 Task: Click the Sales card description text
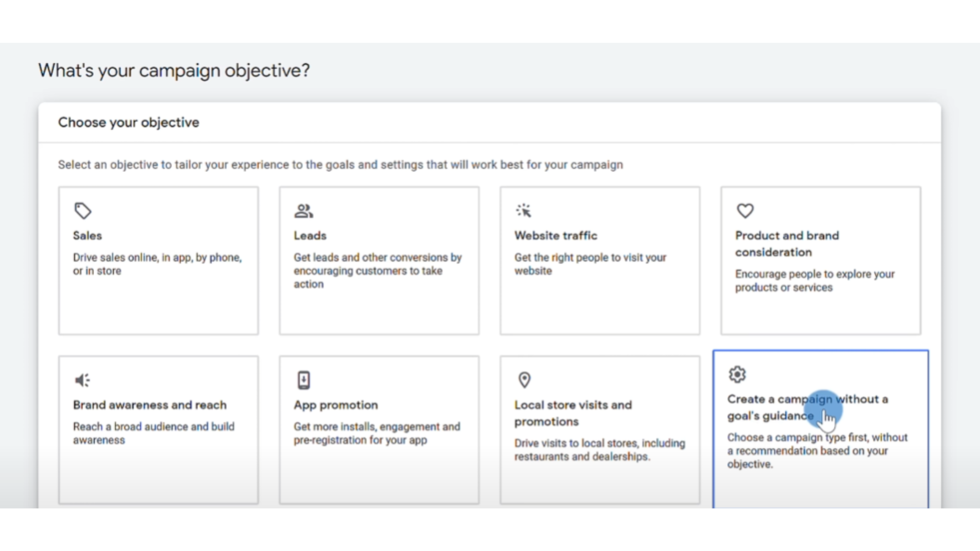coord(157,264)
